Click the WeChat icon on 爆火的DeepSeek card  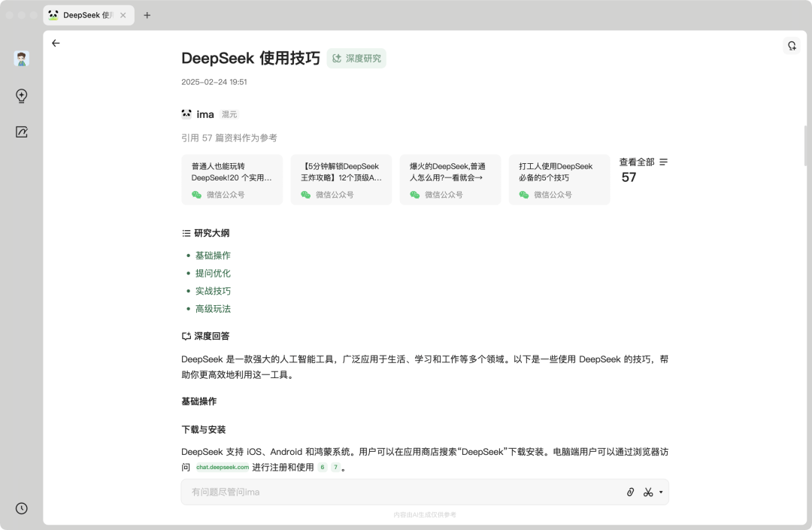pos(415,195)
